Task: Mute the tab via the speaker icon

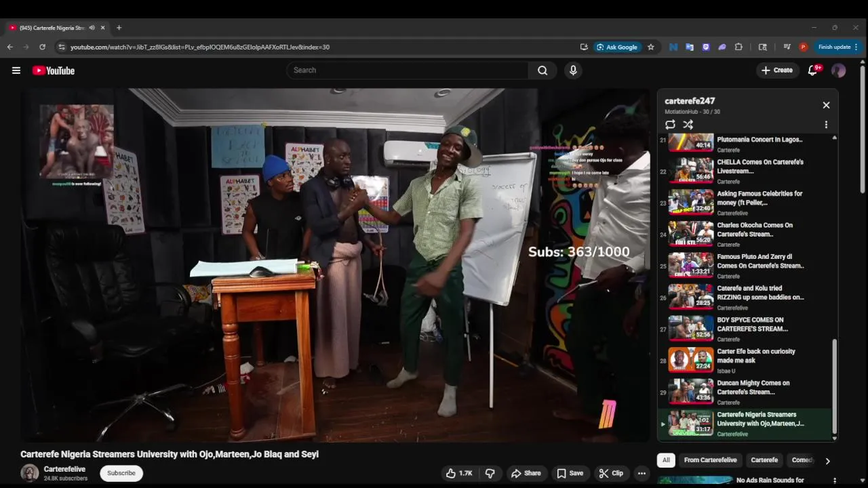Action: click(92, 28)
